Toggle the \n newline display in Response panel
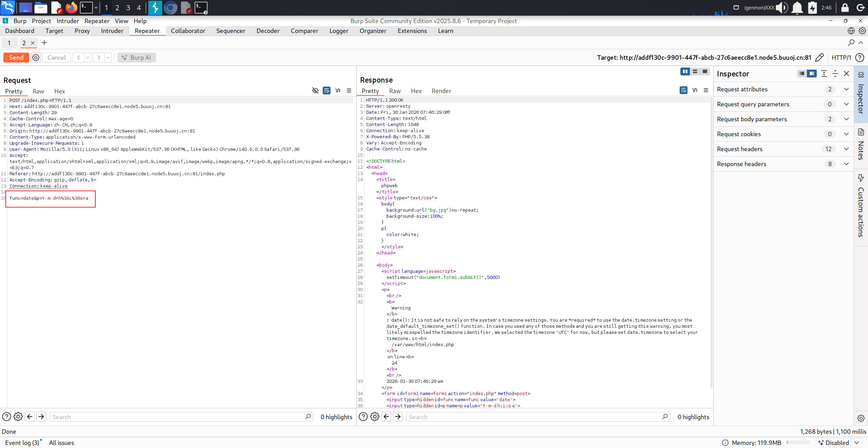 [x=695, y=90]
